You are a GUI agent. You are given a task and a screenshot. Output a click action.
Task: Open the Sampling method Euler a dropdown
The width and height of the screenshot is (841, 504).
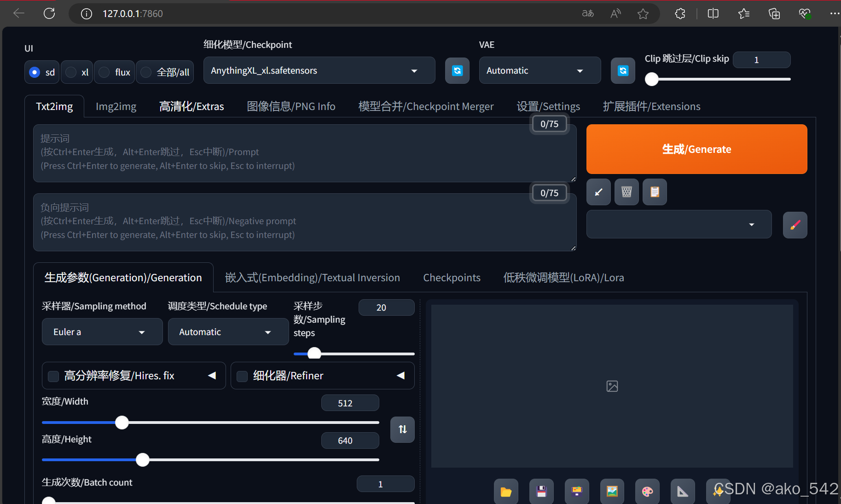tap(102, 332)
